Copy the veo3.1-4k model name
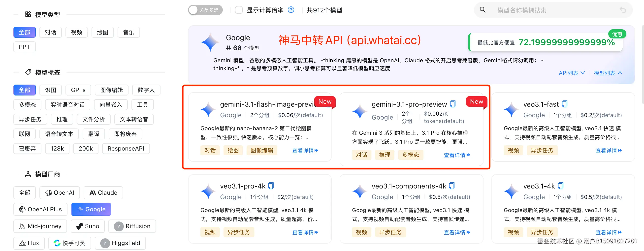644x251 pixels. pyautogui.click(x=561, y=186)
